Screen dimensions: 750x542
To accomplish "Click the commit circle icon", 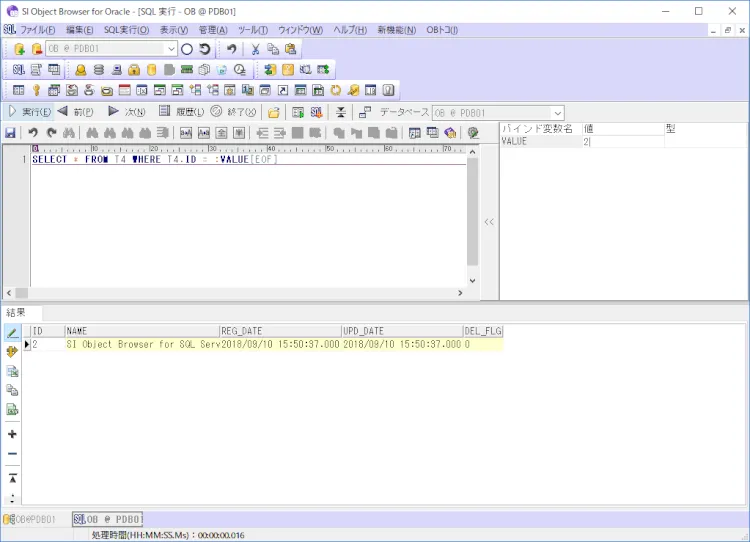I will tap(187, 49).
